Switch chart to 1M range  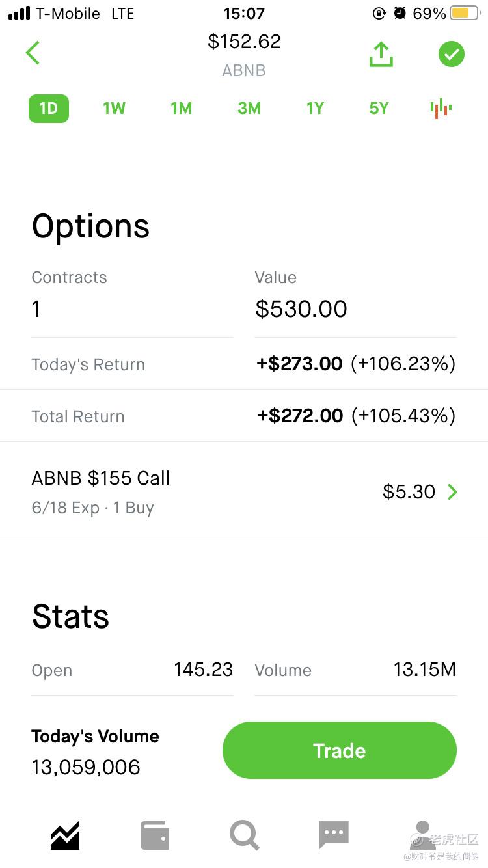pyautogui.click(x=182, y=109)
